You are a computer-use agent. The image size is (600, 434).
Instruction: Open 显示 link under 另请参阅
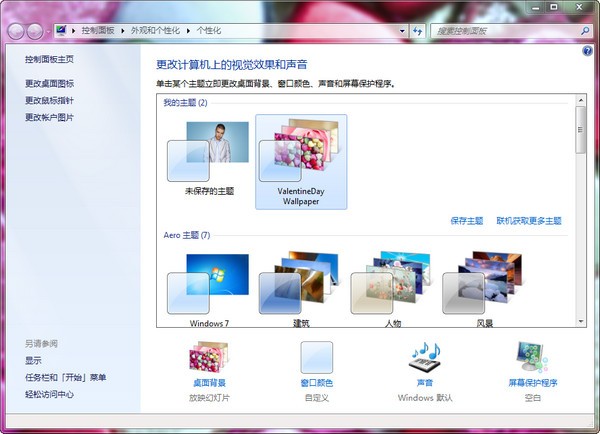pos(33,361)
